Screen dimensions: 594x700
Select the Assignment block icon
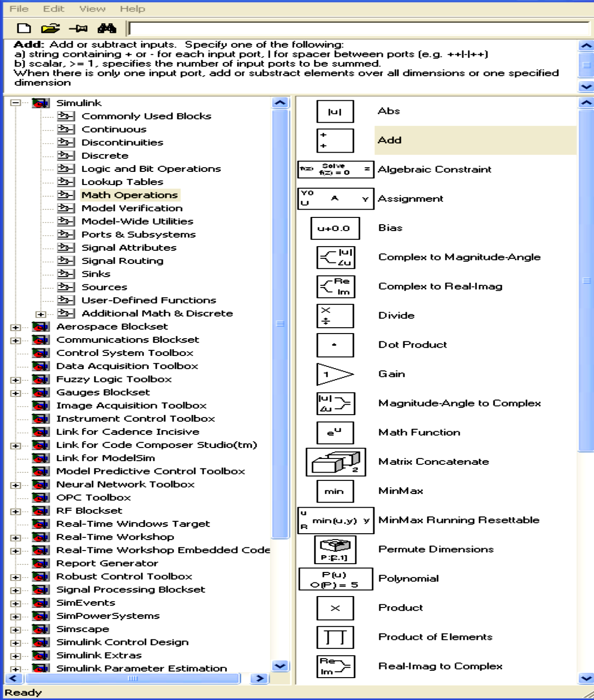[336, 199]
